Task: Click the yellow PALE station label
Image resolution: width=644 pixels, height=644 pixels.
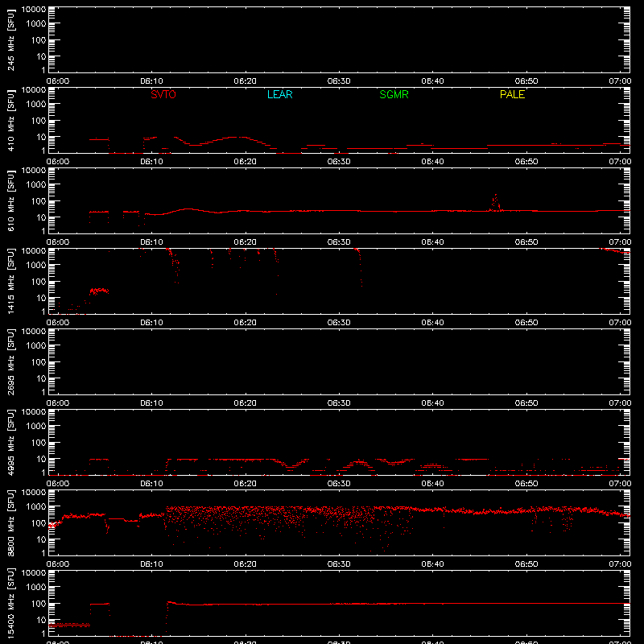Action: coord(512,94)
